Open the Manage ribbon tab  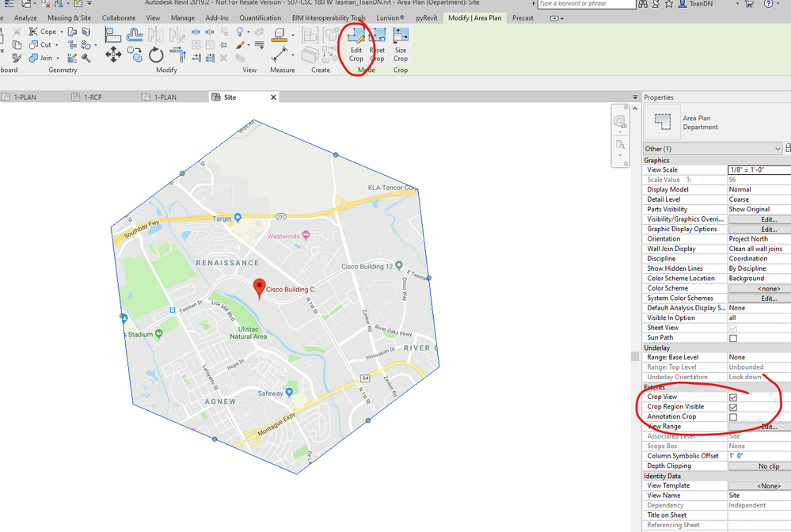point(183,17)
